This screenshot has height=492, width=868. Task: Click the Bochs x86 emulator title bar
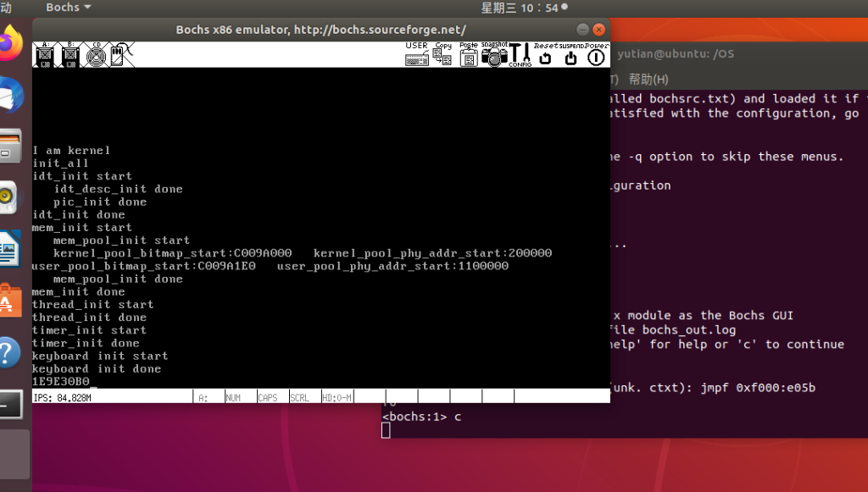(320, 30)
